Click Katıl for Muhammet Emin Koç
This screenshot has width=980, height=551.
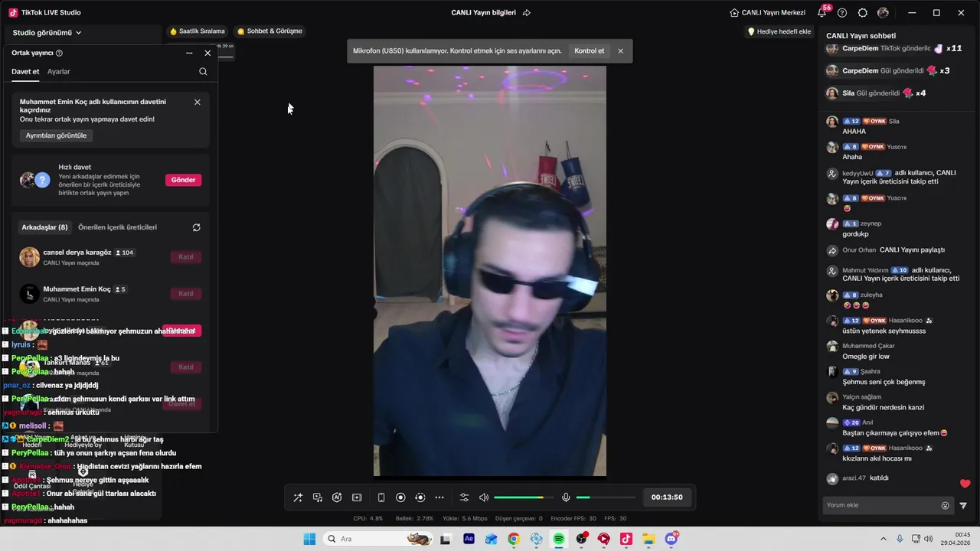click(x=185, y=294)
